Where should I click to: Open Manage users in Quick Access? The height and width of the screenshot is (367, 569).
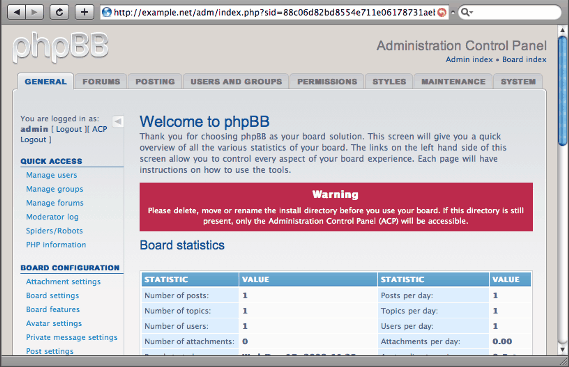coord(52,175)
